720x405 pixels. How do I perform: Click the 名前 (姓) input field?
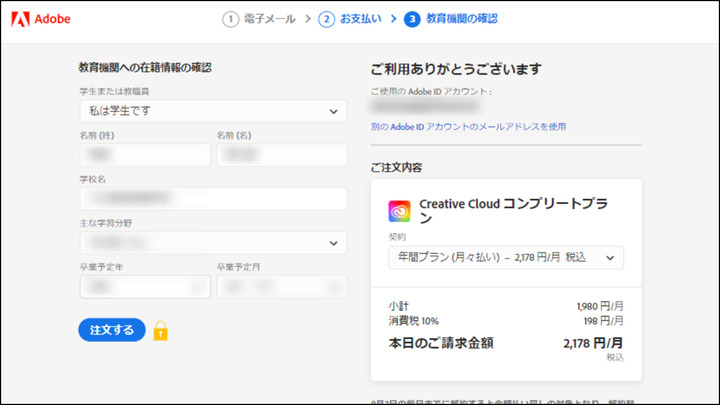point(145,155)
